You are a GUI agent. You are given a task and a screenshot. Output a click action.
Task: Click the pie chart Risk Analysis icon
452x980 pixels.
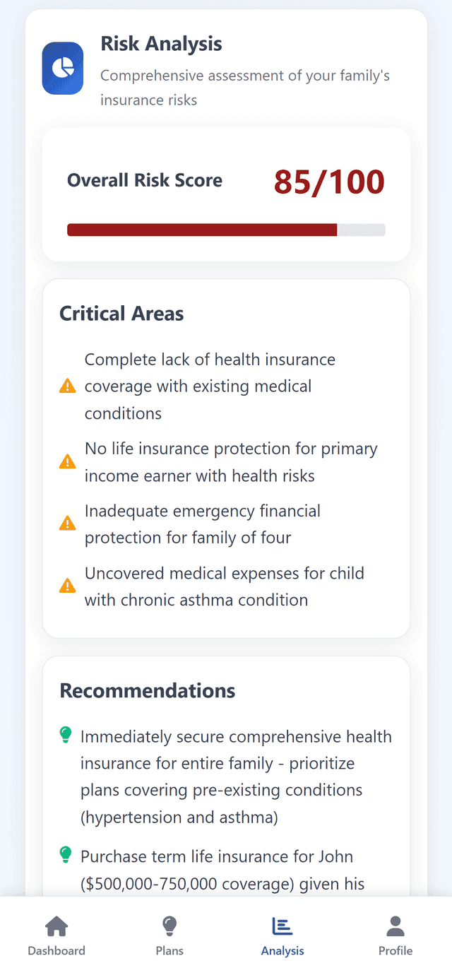[63, 68]
